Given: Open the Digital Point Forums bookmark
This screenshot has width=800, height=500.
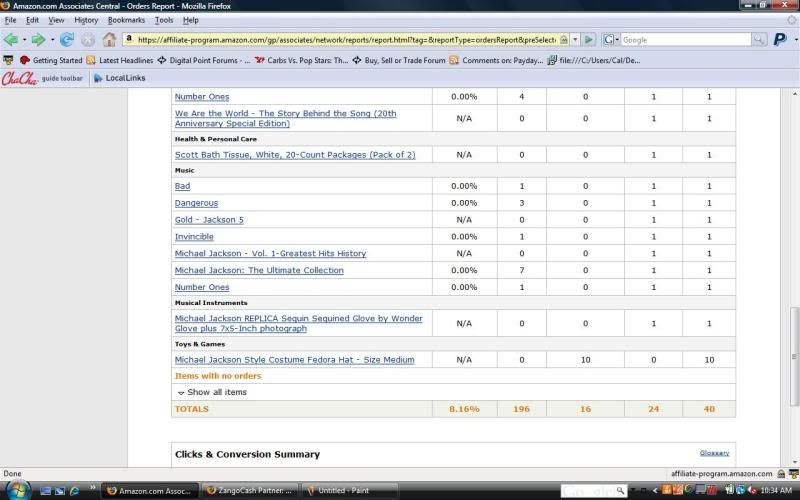Looking at the screenshot, I should coord(204,60).
